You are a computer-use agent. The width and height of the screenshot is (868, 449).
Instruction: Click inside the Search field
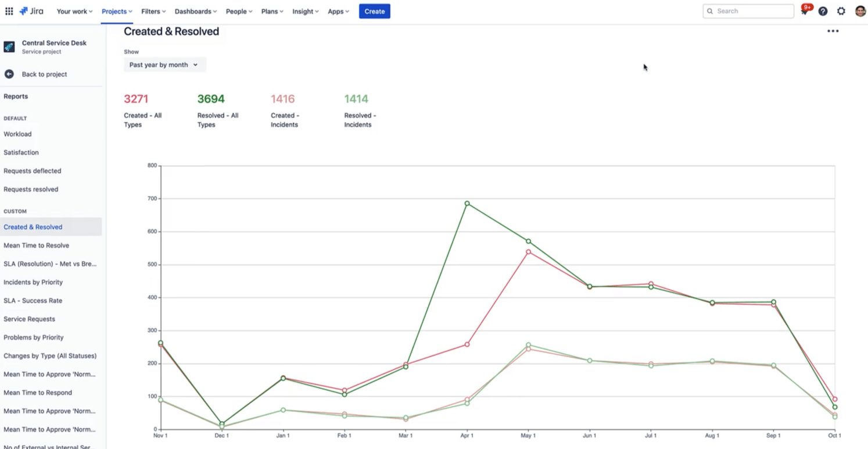748,10
